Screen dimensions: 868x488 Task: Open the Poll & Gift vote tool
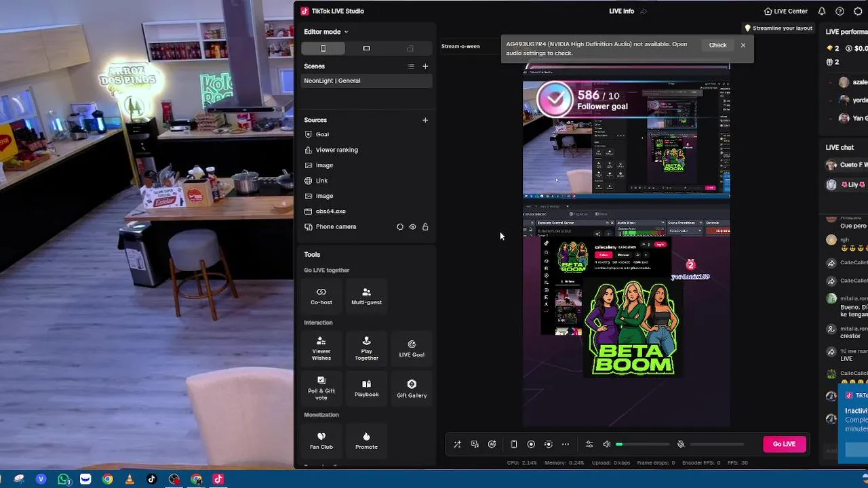click(x=321, y=388)
